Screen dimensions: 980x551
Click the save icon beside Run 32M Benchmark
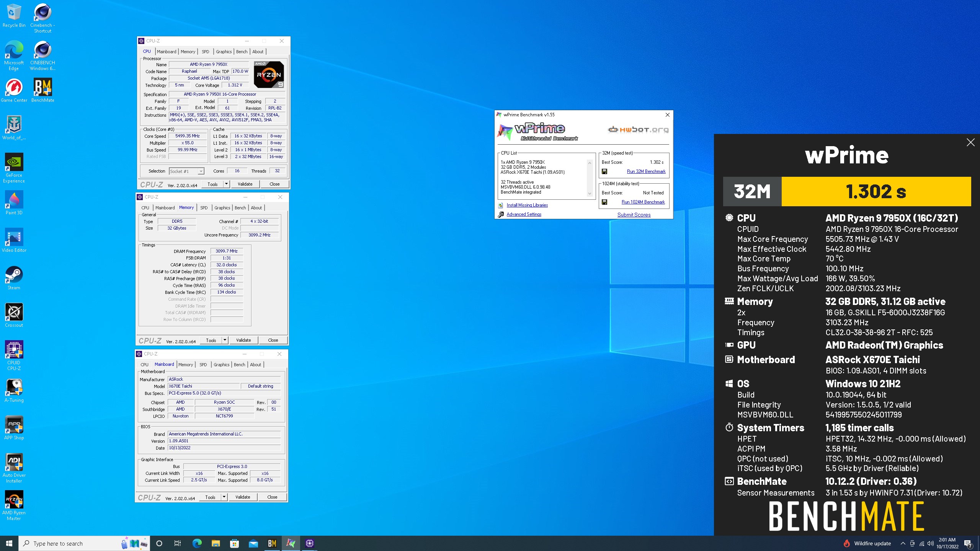coord(604,171)
